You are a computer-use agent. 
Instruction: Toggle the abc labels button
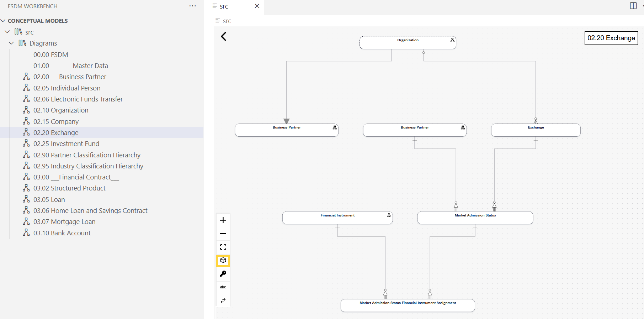(x=223, y=287)
